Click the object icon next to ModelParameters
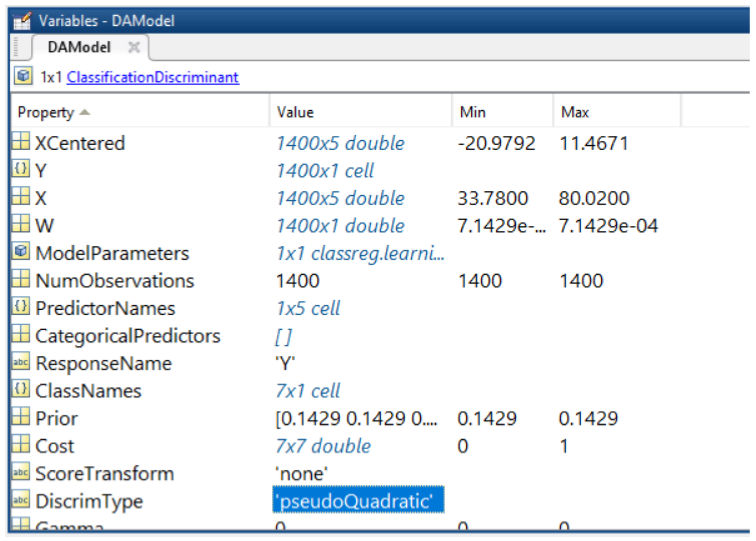Screen dimensions: 756x541 click(x=21, y=251)
